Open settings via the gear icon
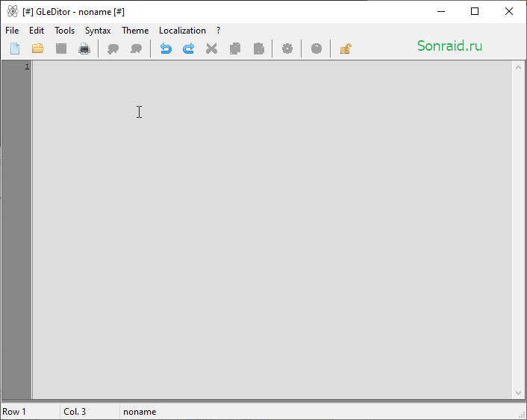 tap(287, 48)
